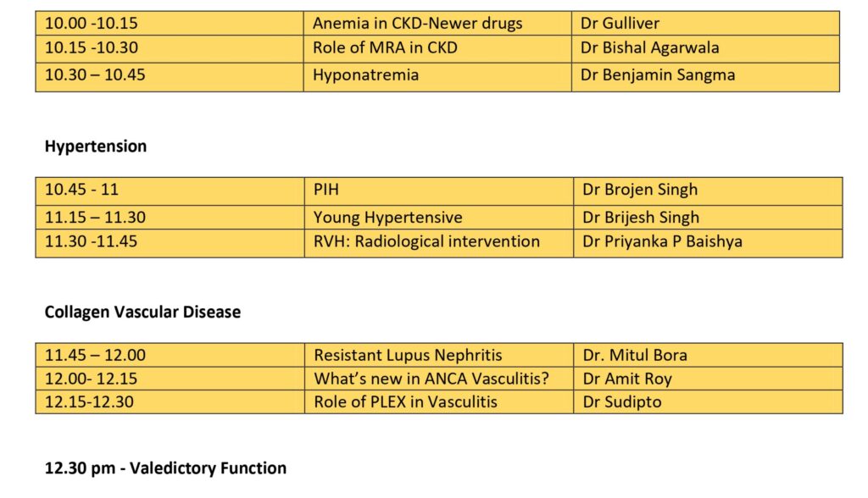Click 'What's new in ANCA Vasculitis?' cell

tap(431, 379)
